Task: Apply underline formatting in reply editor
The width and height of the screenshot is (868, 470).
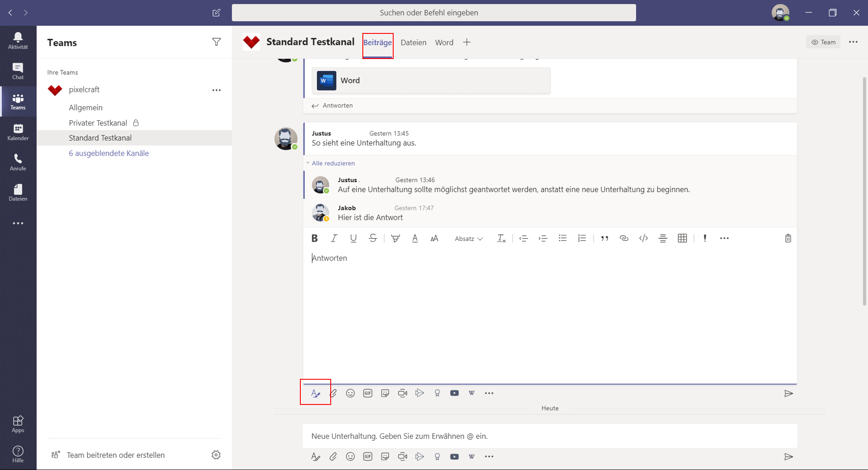Action: 353,238
